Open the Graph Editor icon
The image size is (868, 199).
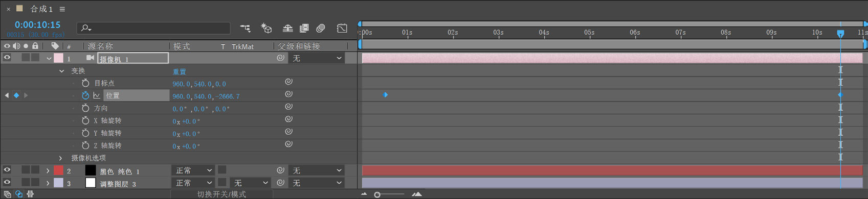pos(342,28)
